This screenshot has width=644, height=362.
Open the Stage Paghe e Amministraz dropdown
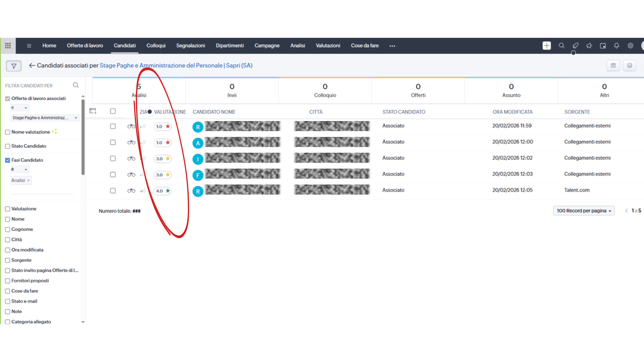pos(44,118)
